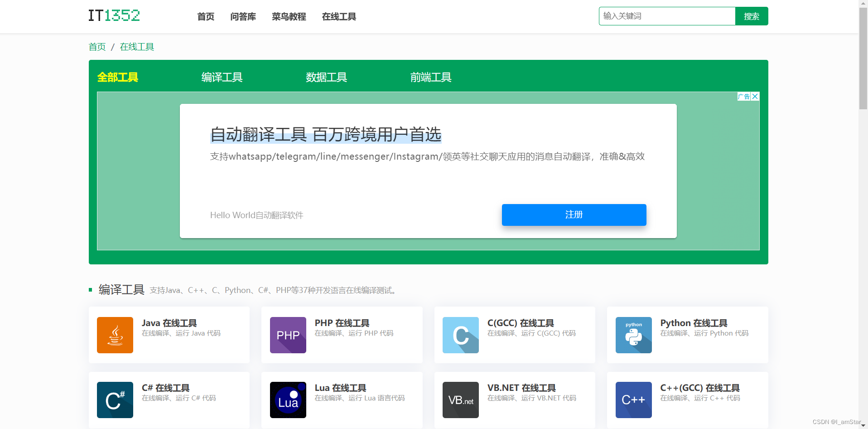868x429 pixels.
Task: Click the ad description about whatsapp/telegram translation
Action: (x=427, y=156)
